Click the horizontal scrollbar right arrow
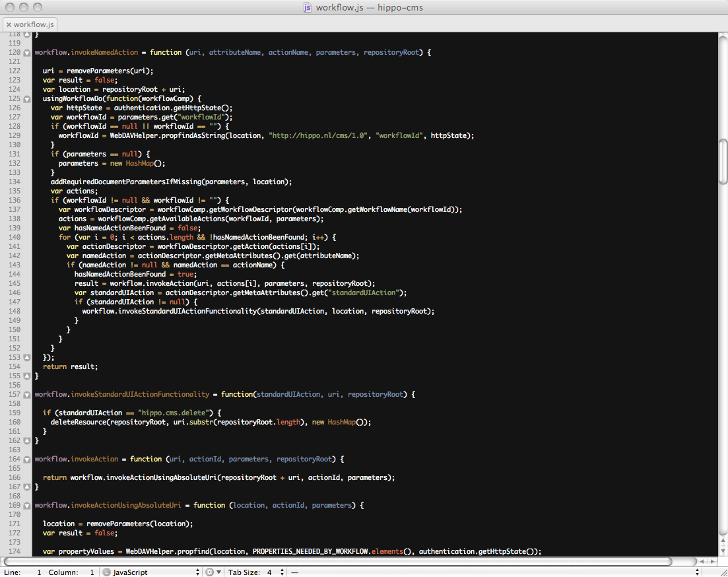 tap(711, 561)
